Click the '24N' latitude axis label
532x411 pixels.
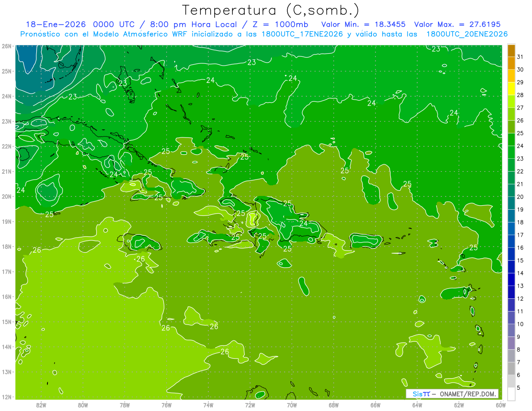click(7, 96)
